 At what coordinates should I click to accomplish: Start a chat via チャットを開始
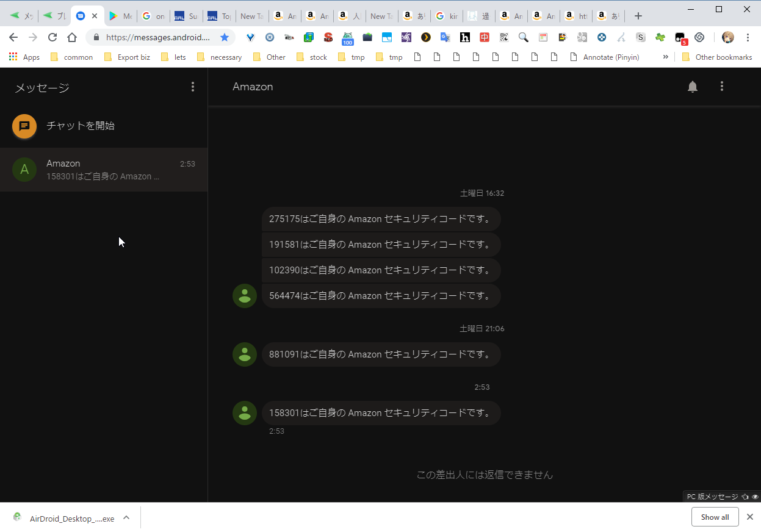pos(104,126)
